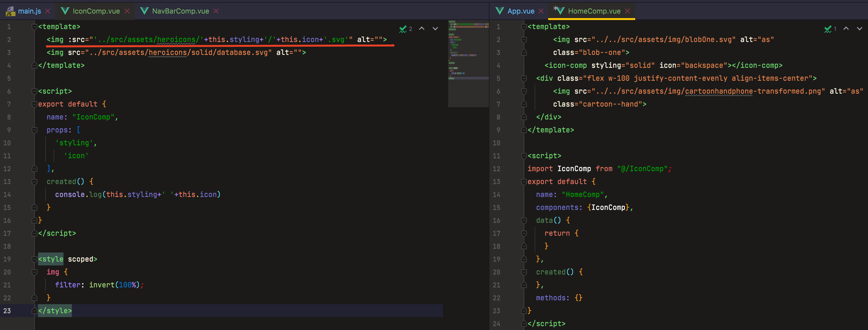Viewport: 868px width, 330px height.
Task: Open the App.vue tab
Action: click(521, 11)
